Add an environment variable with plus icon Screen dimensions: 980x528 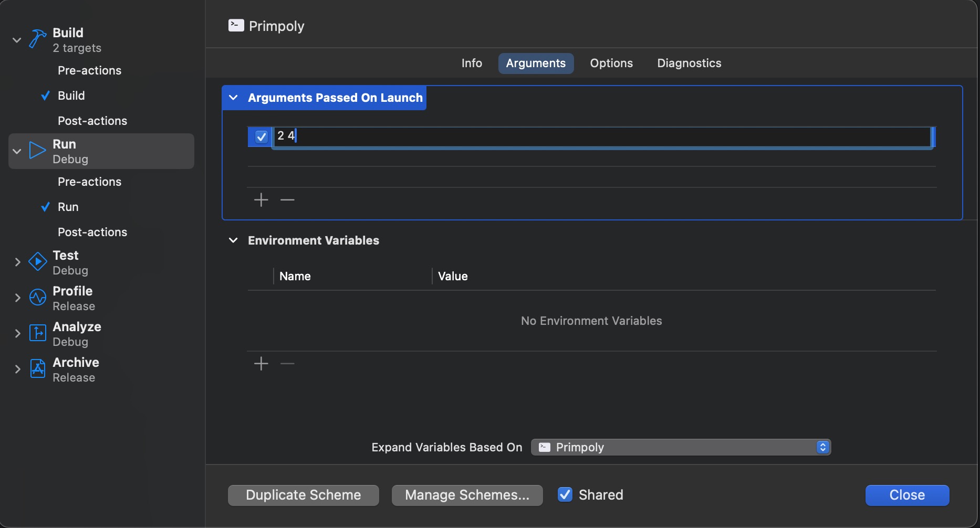pyautogui.click(x=261, y=364)
